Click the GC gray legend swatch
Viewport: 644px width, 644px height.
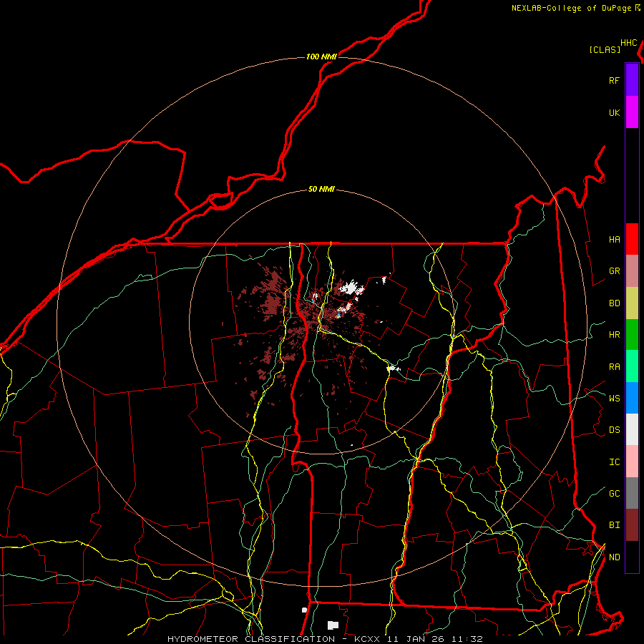(632, 493)
